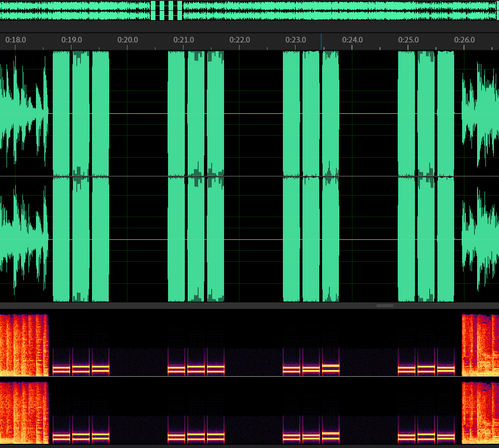Click the first tone burst after 0:19 in the top channel
The width and height of the screenshot is (499, 448).
click(x=80, y=112)
